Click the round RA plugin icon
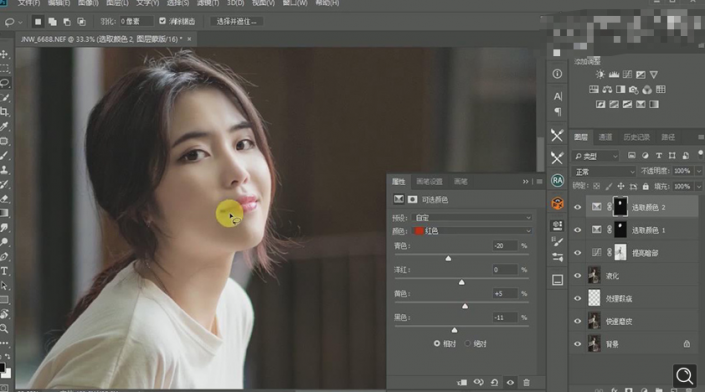Viewport: 705px width, 392px height. point(558,181)
